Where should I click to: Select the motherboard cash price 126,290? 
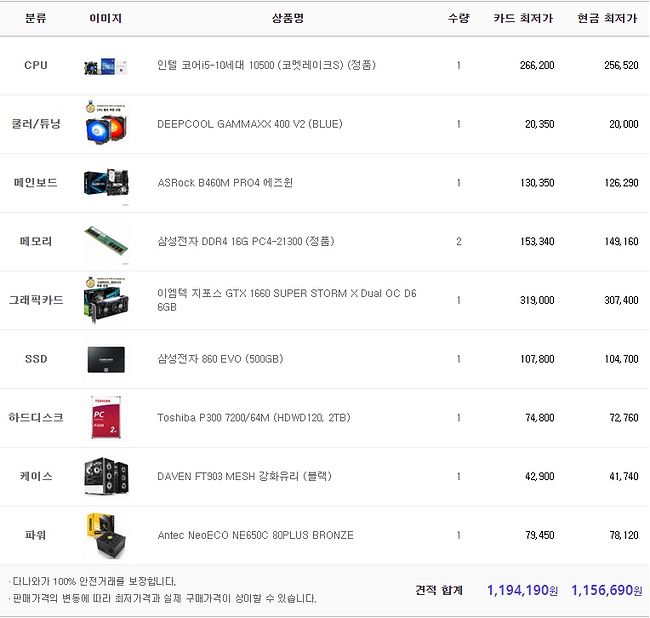(621, 183)
